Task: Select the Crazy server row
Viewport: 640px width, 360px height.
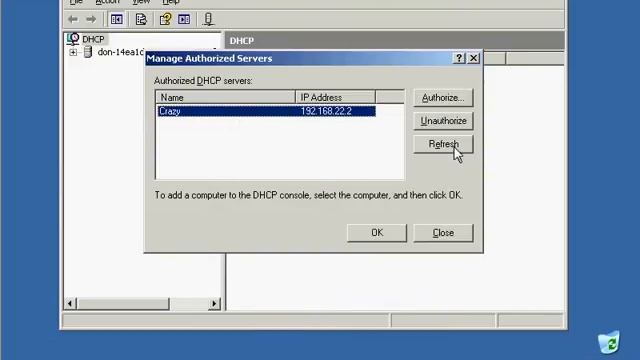Action: pyautogui.click(x=266, y=111)
